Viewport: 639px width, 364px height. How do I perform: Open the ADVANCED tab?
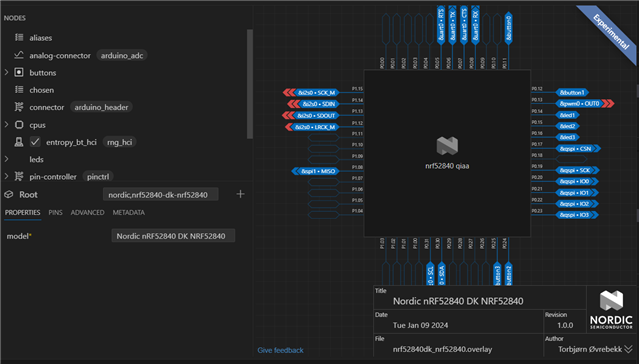click(88, 212)
